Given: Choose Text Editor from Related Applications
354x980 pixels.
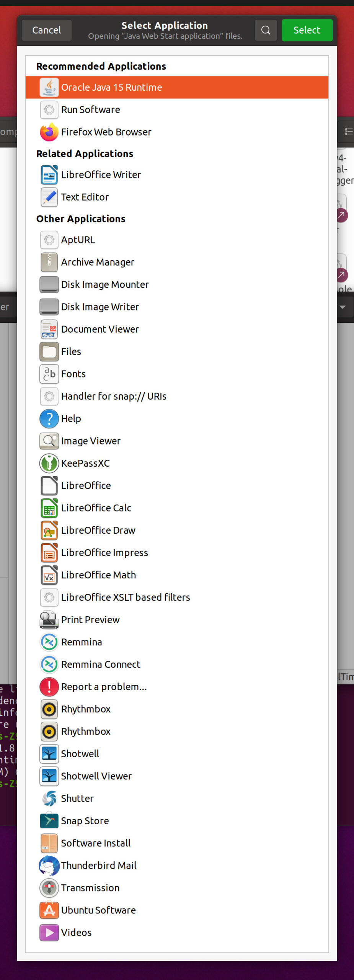Looking at the screenshot, I should 85,197.
